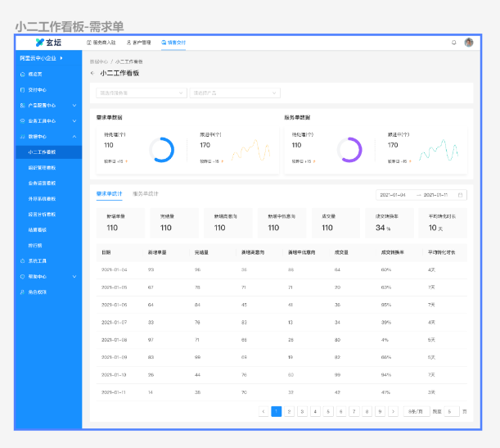Click the calendar icon in the date range picker
This screenshot has width=500, height=448.
tap(460, 195)
